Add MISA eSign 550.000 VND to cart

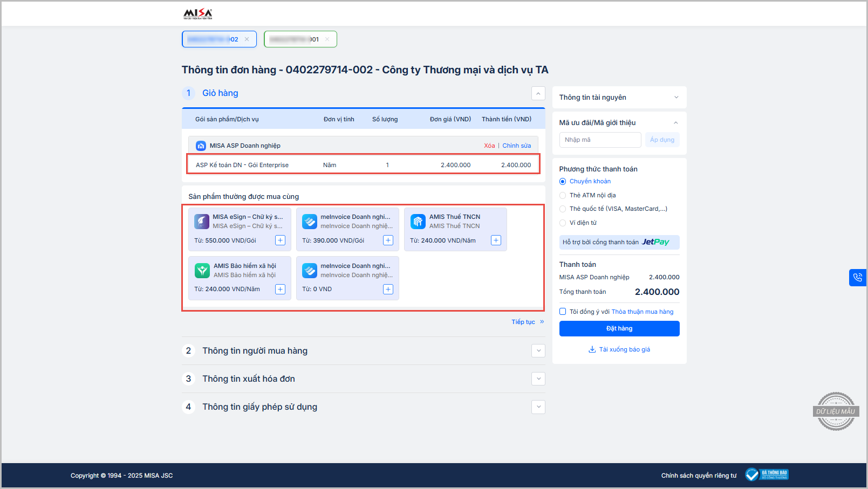pos(281,240)
